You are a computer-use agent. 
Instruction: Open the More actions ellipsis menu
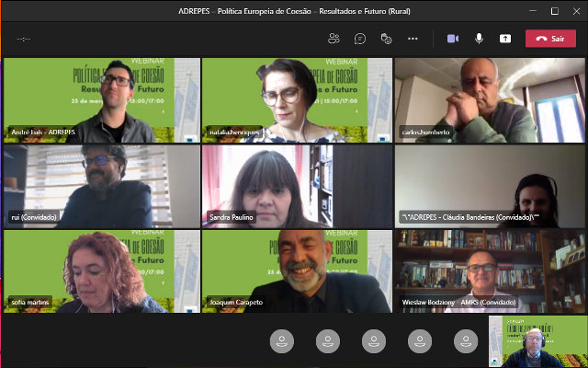(x=413, y=39)
